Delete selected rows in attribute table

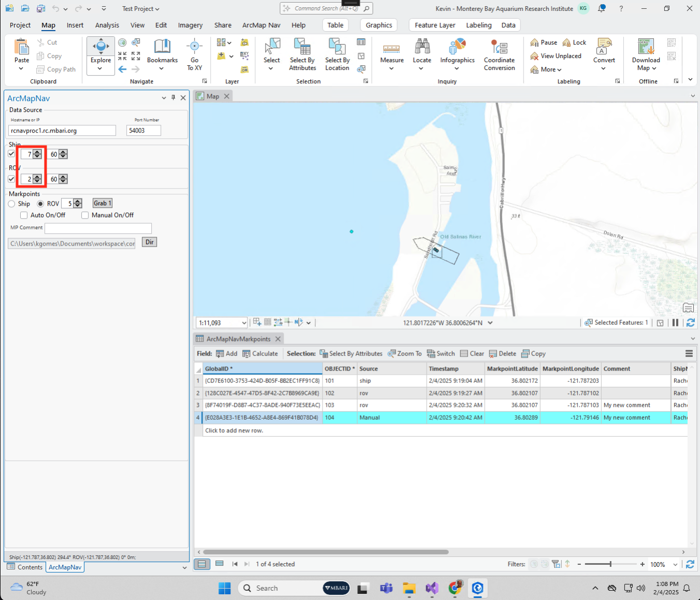(x=502, y=354)
